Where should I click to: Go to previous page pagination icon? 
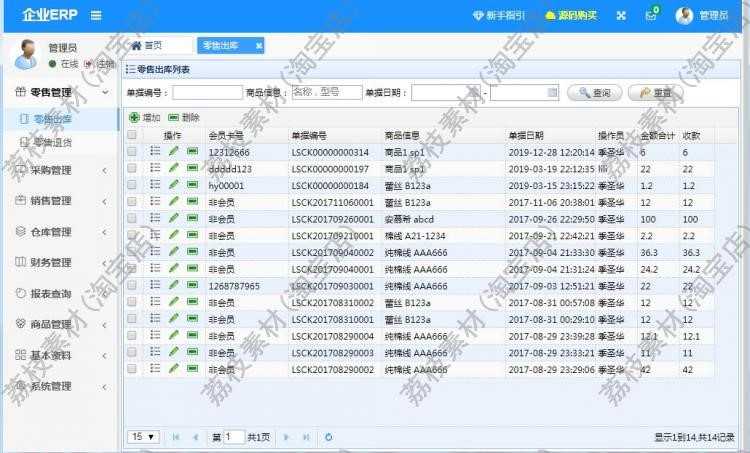196,437
